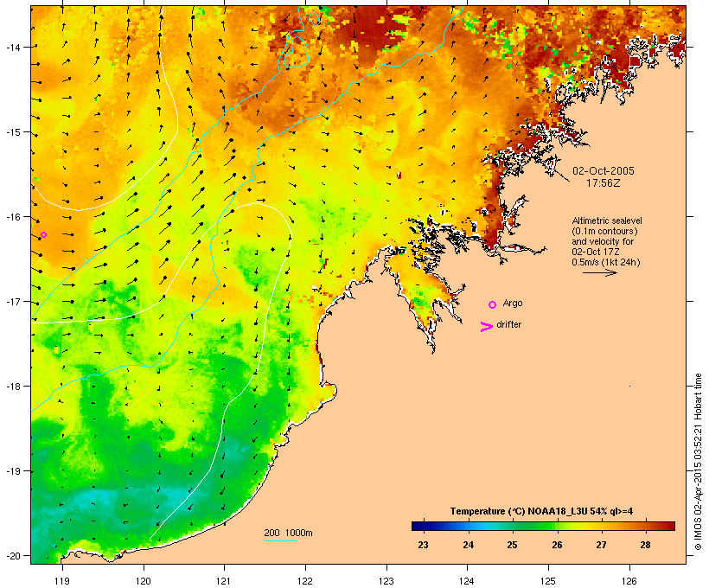Click the longitude label '122'

point(305,581)
